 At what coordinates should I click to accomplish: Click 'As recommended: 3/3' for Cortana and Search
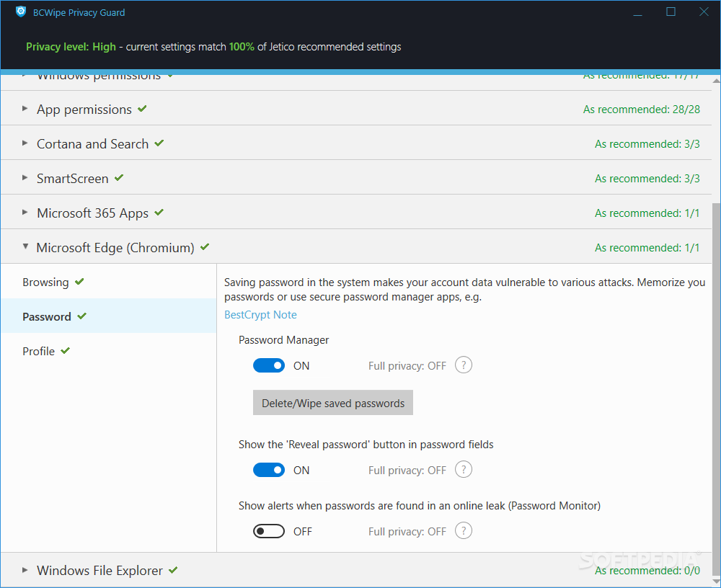tap(647, 144)
